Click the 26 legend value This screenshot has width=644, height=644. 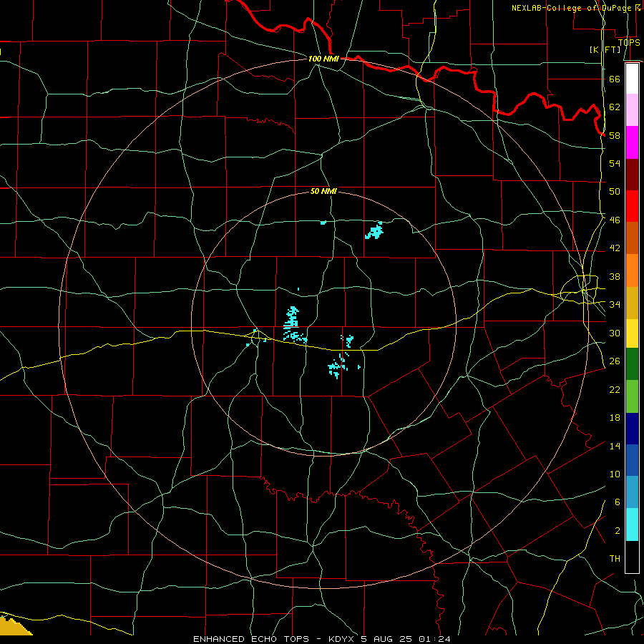(x=615, y=361)
